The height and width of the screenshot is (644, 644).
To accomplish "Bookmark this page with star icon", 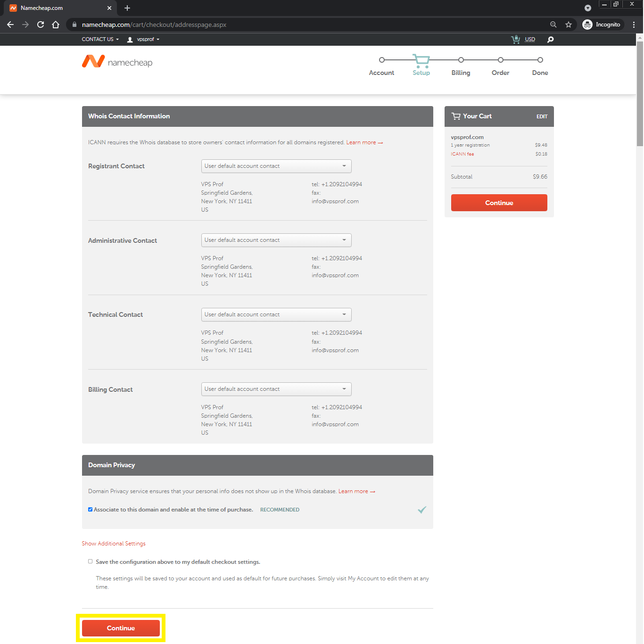I will click(x=569, y=25).
